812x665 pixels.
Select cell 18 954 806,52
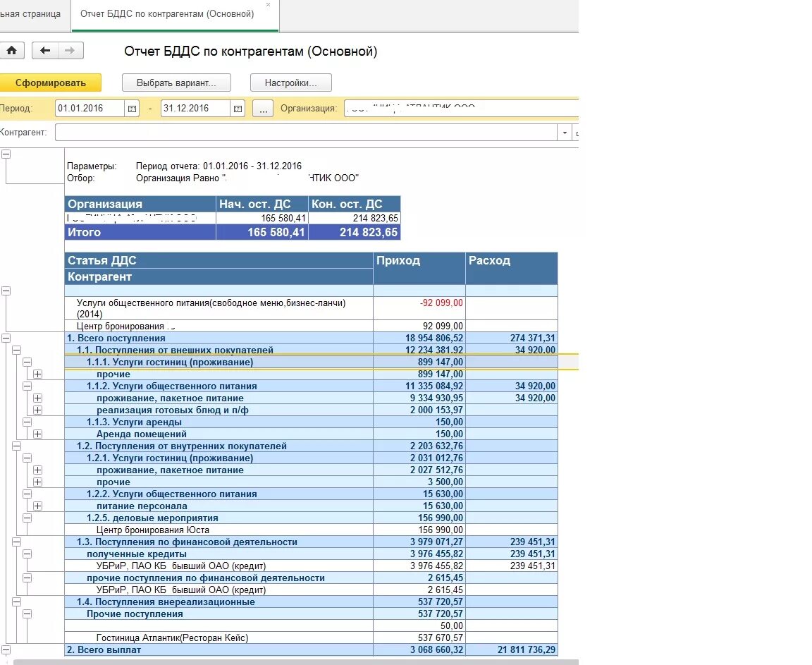tap(419, 338)
